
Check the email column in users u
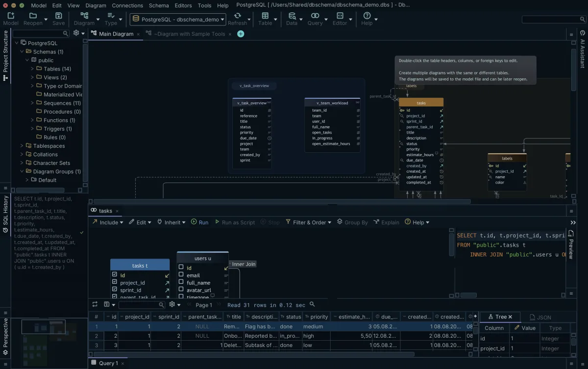181,275
